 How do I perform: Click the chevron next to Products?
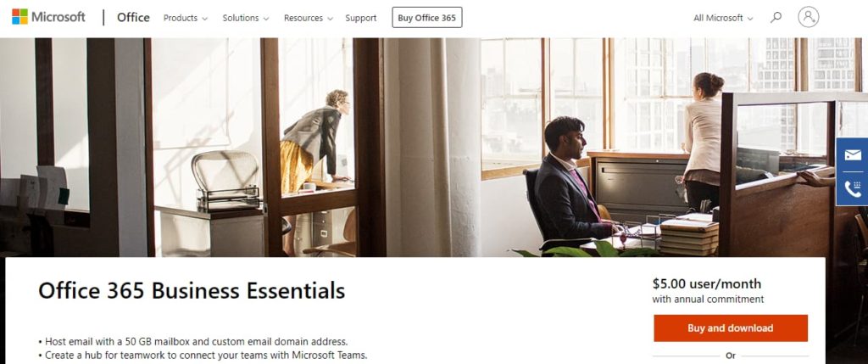click(x=205, y=19)
